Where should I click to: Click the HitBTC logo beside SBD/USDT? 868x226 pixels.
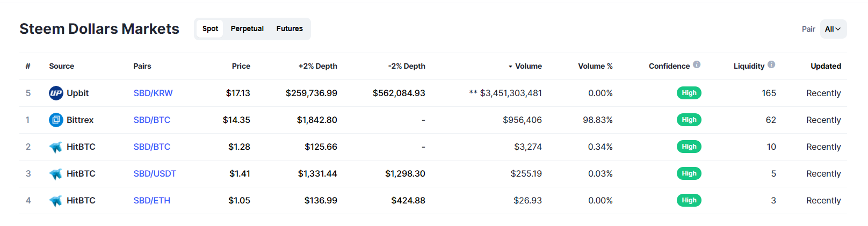55,174
